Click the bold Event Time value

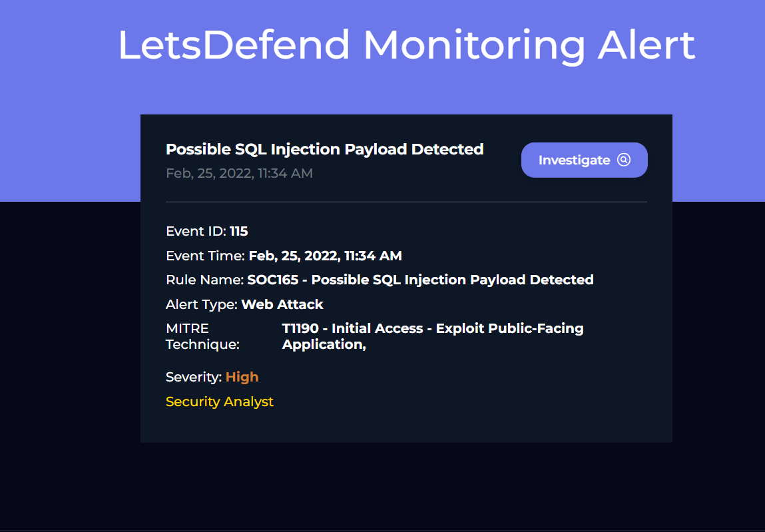(325, 256)
